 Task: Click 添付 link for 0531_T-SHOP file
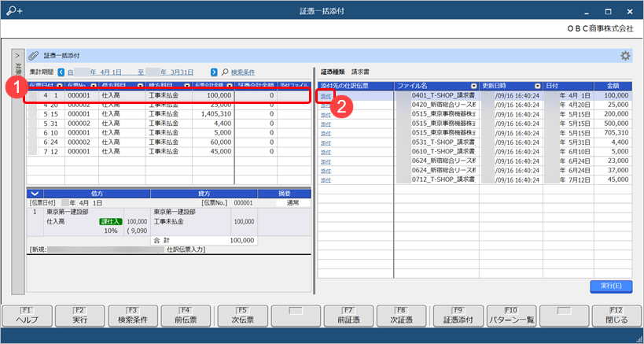coord(326,143)
